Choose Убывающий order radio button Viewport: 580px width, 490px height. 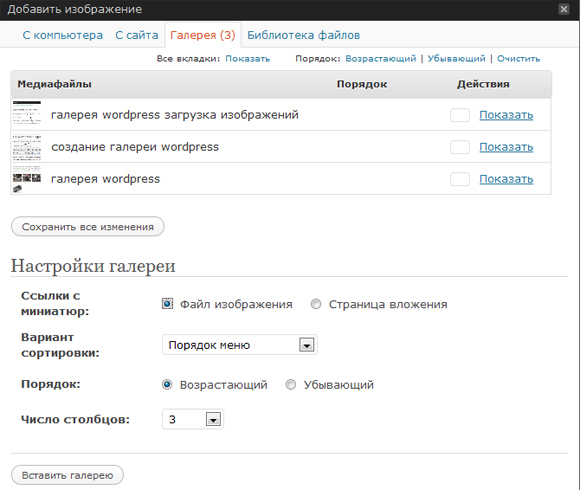tap(291, 385)
